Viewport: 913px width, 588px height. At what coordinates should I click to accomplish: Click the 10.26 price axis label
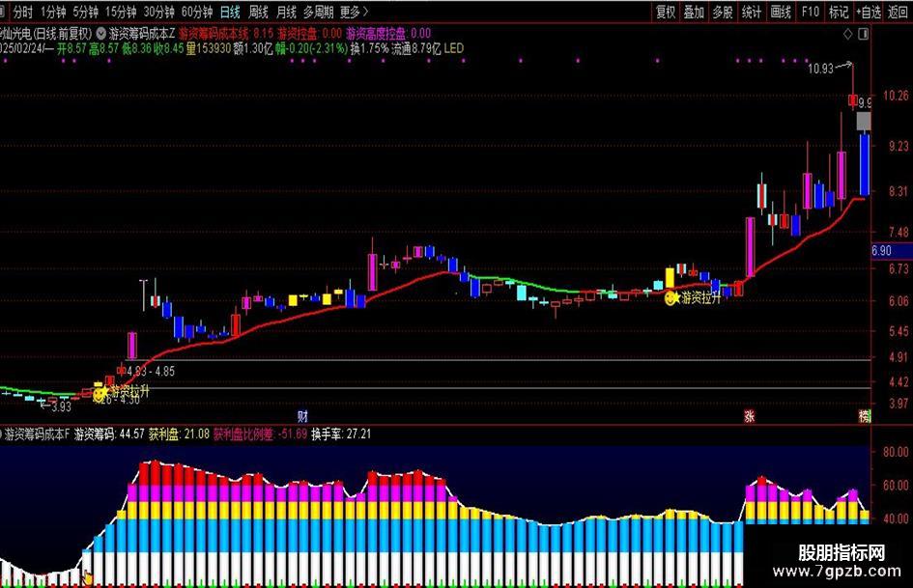pyautogui.click(x=896, y=95)
